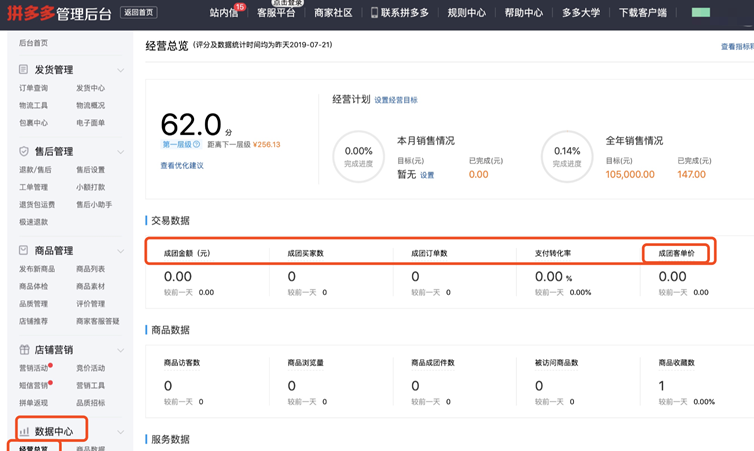Click the 105,000.00 yearly target value

630,175
